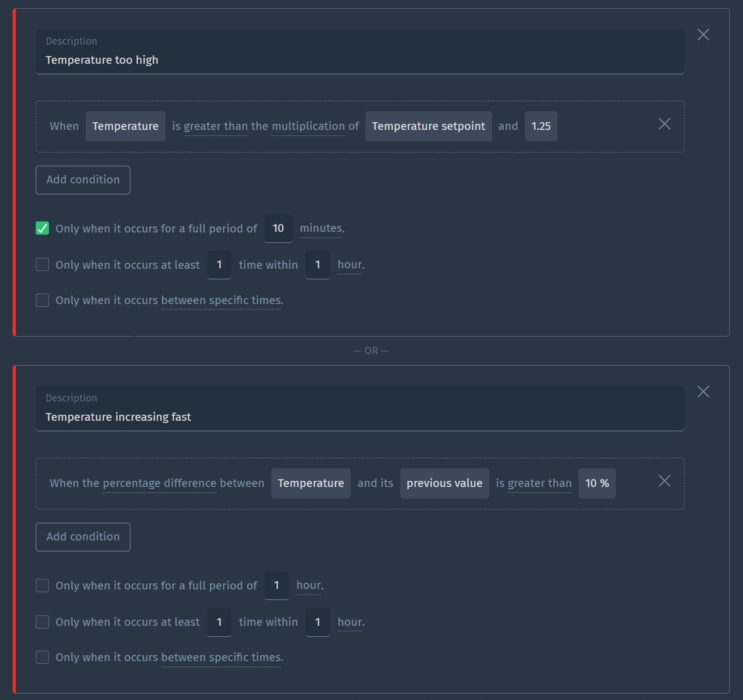Edit the 10 % threshold value
743x700 pixels.
tap(597, 483)
